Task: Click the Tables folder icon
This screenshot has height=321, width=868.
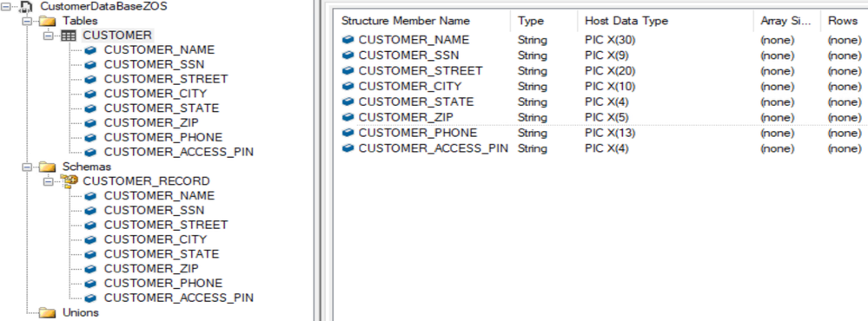Action: tap(49, 21)
